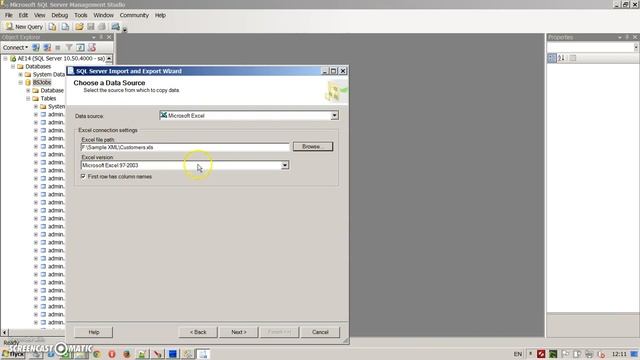Click the Start button in the taskbar
The height and width of the screenshot is (360, 640).
(12, 354)
